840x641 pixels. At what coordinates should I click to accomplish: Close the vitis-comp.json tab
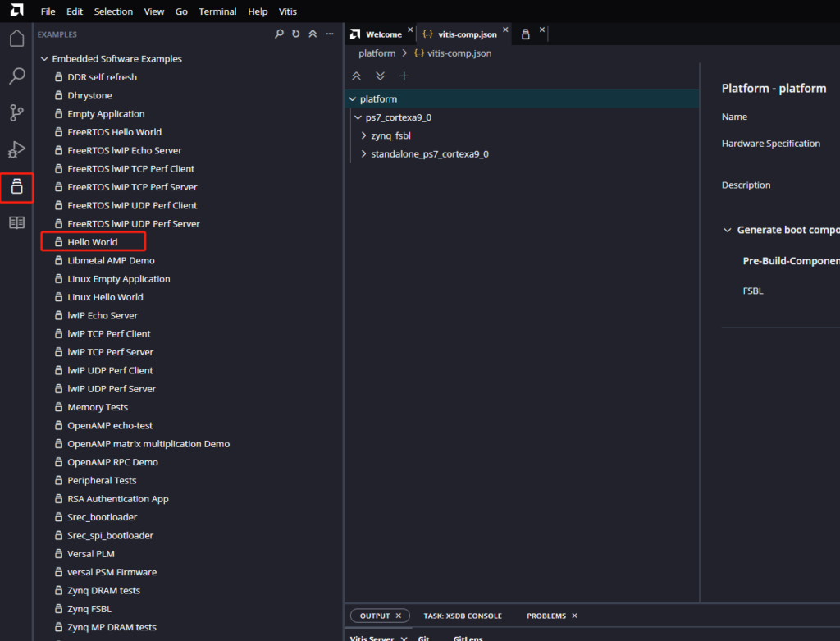click(x=505, y=30)
